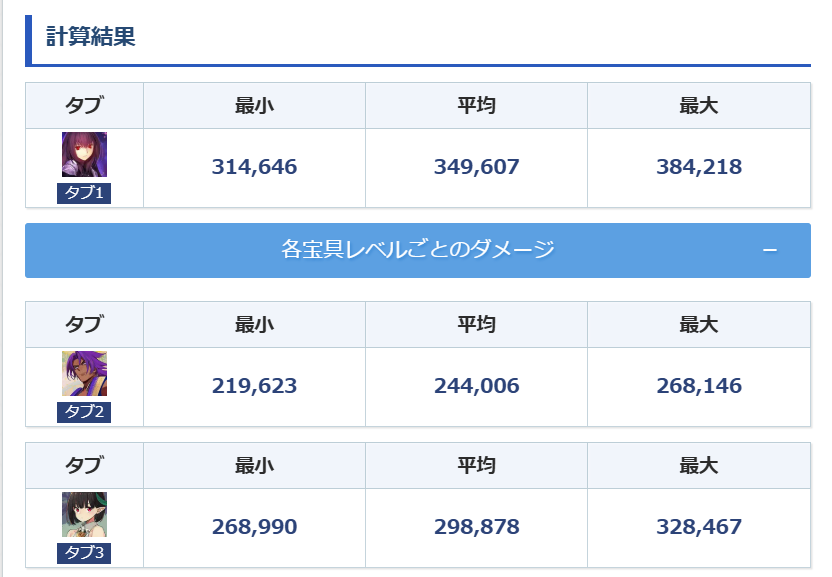Click Tab 3 minimum damage 268,990
This screenshot has width=832, height=577.
[254, 527]
